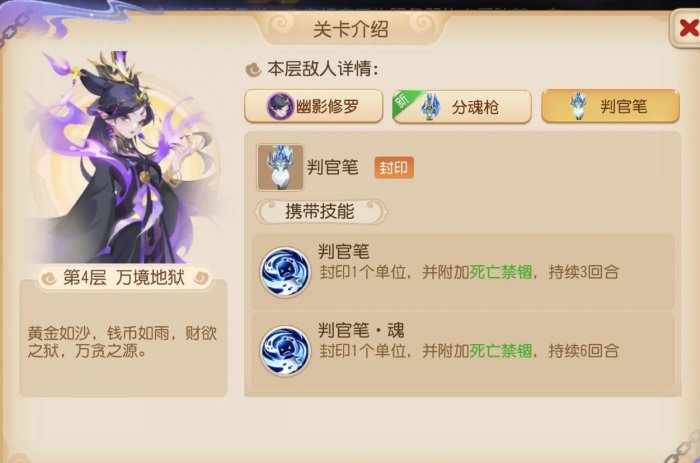Tap the 判官笔·魂 skill ghost icon
This screenshot has width=700, height=463.
[285, 350]
